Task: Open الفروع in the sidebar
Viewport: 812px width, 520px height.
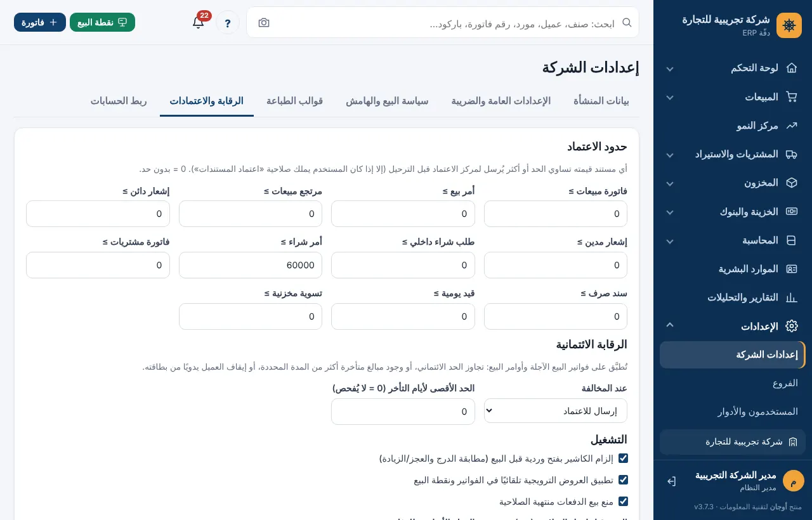Action: (733, 383)
